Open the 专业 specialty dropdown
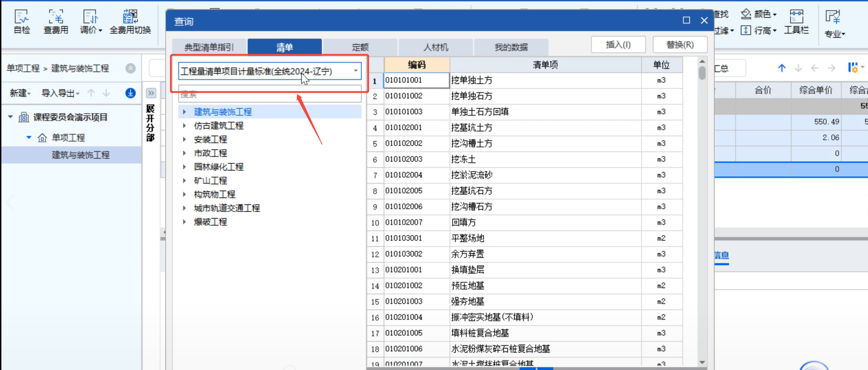868x370 pixels. (x=835, y=24)
